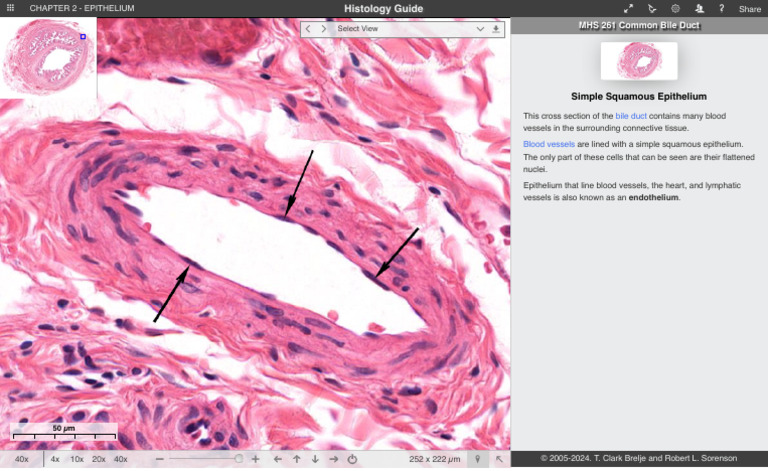Click the Blood vessels link
Viewport: 768px width, 471px height.
tap(549, 144)
